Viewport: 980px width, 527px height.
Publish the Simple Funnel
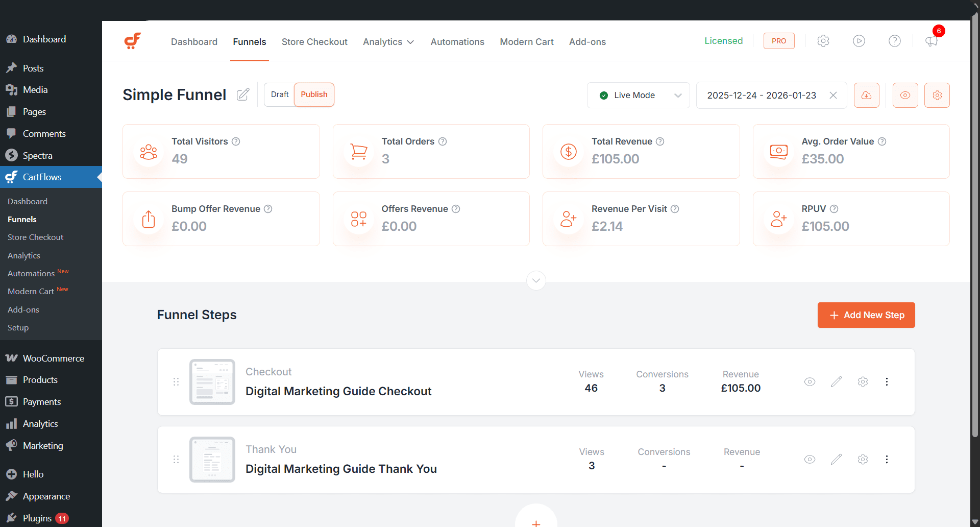[x=314, y=94]
